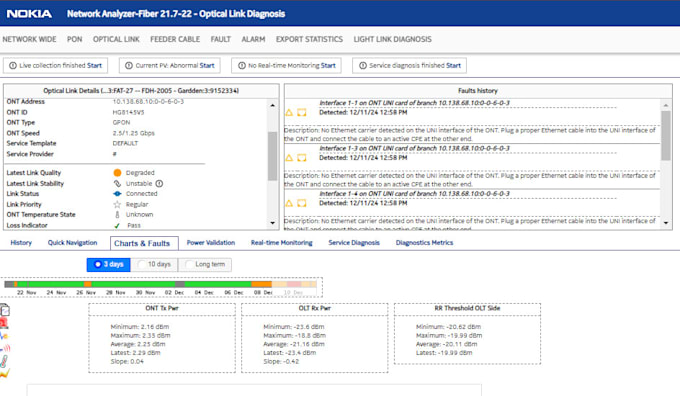Click the Ethernet port icon for Interface 1-3 fault
Screen dimensions: 680x396
pyautogui.click(x=301, y=158)
